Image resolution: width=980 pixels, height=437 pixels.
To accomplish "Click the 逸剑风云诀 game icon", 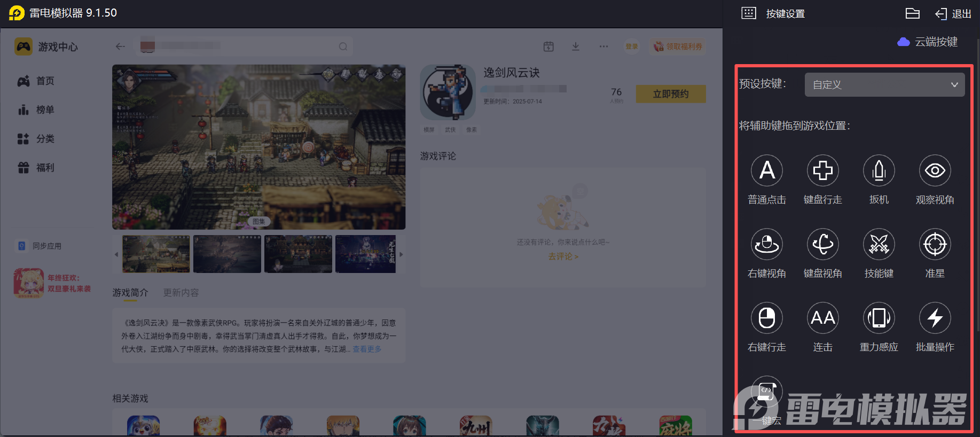I will coord(448,92).
